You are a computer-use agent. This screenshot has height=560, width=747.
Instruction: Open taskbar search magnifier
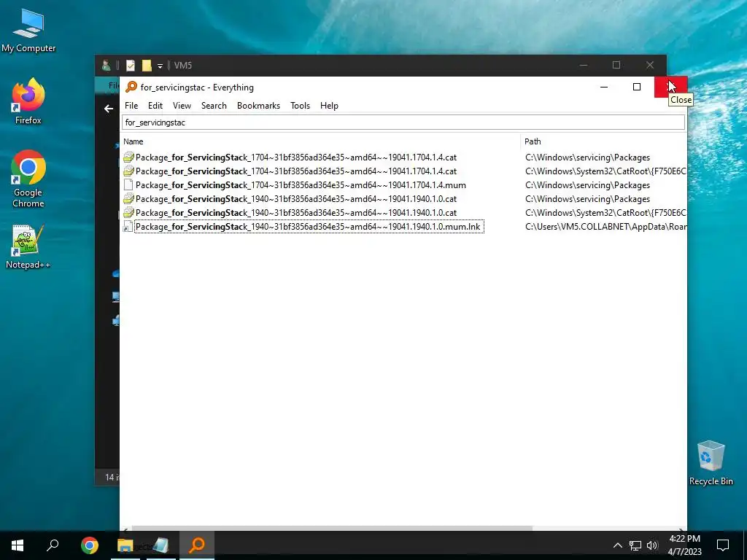[53, 545]
